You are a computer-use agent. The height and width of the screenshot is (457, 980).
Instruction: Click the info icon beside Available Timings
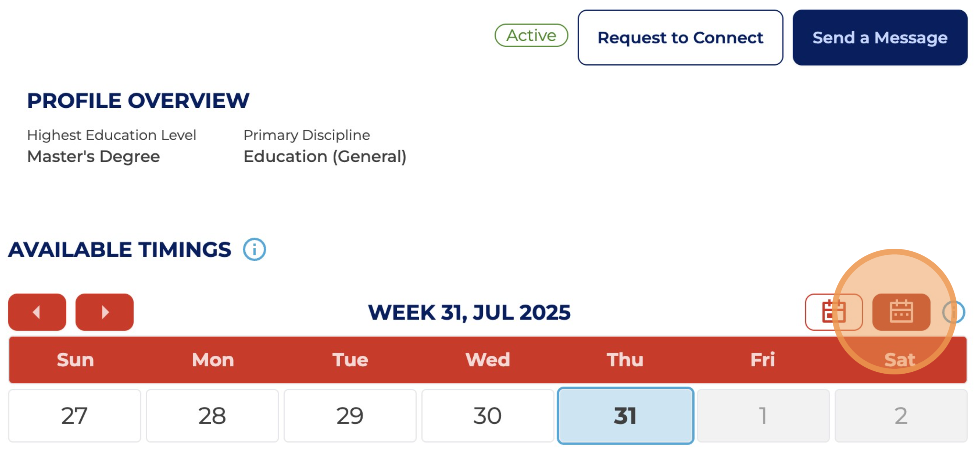[x=254, y=249]
